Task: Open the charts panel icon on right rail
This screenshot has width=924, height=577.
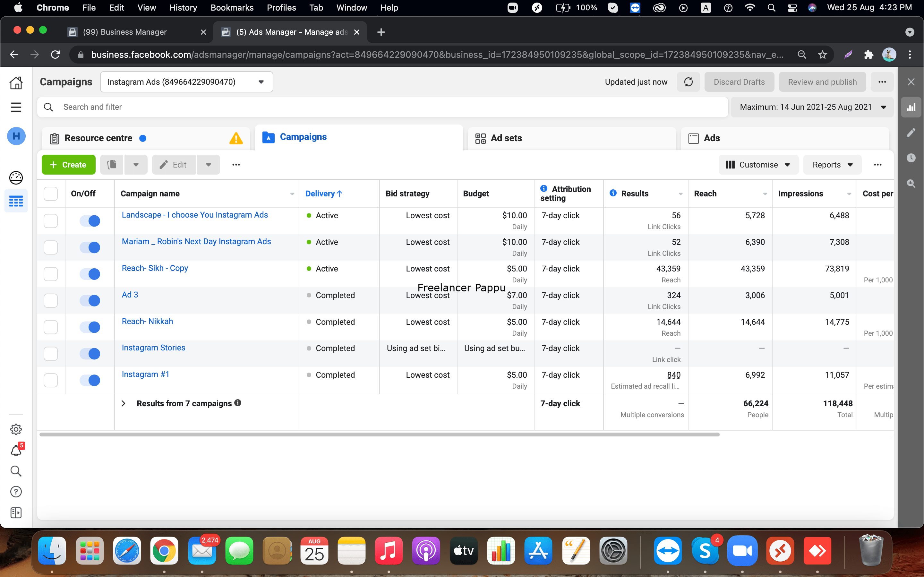Action: point(911,108)
